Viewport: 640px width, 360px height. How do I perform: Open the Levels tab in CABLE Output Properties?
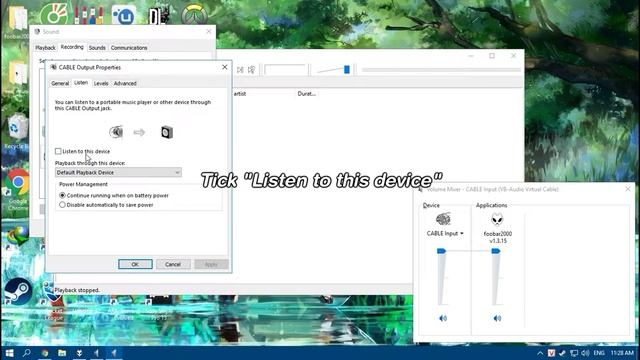tap(101, 83)
